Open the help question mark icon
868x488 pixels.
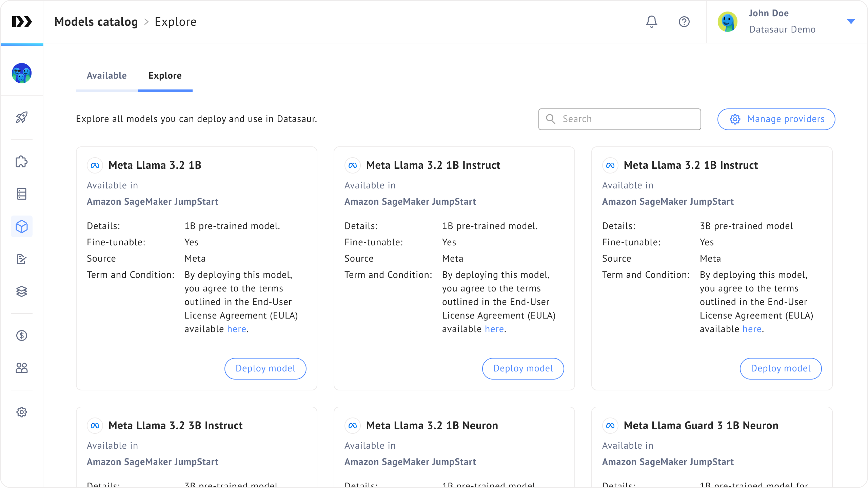coord(684,22)
